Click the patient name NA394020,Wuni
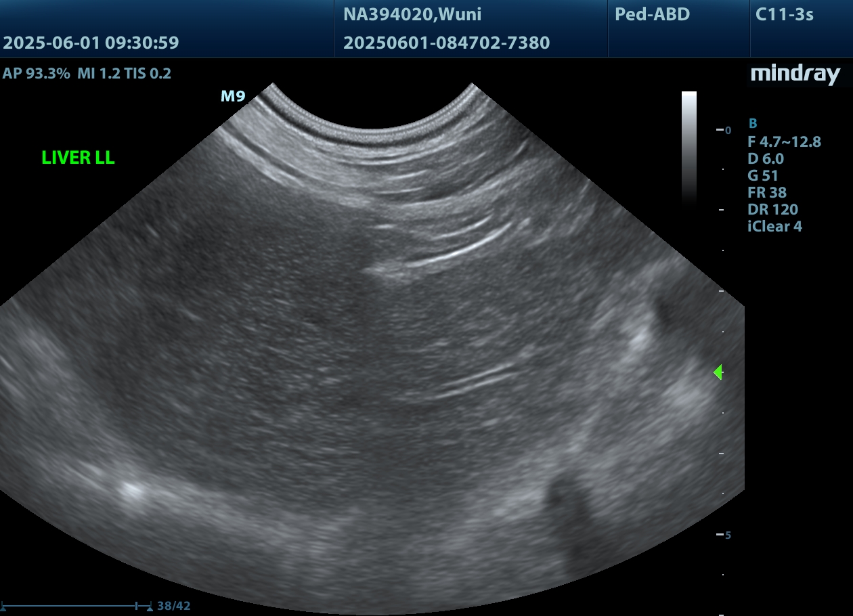The width and height of the screenshot is (853, 616). 412,14
